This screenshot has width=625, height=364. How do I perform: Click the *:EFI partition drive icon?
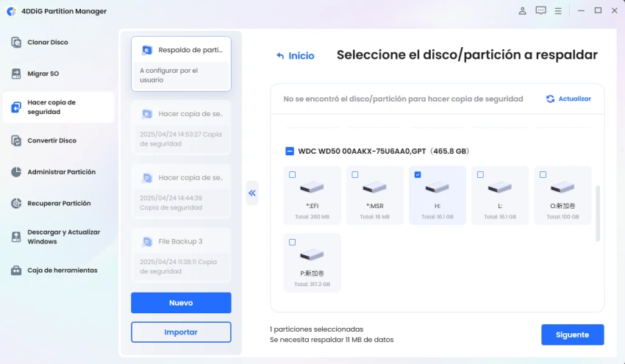pyautogui.click(x=312, y=187)
